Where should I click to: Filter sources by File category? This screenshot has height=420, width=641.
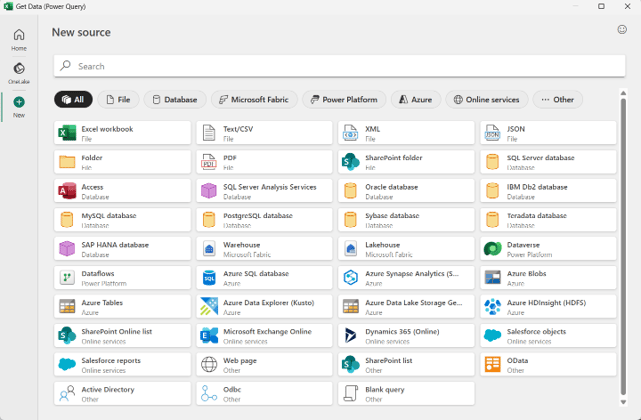click(118, 99)
